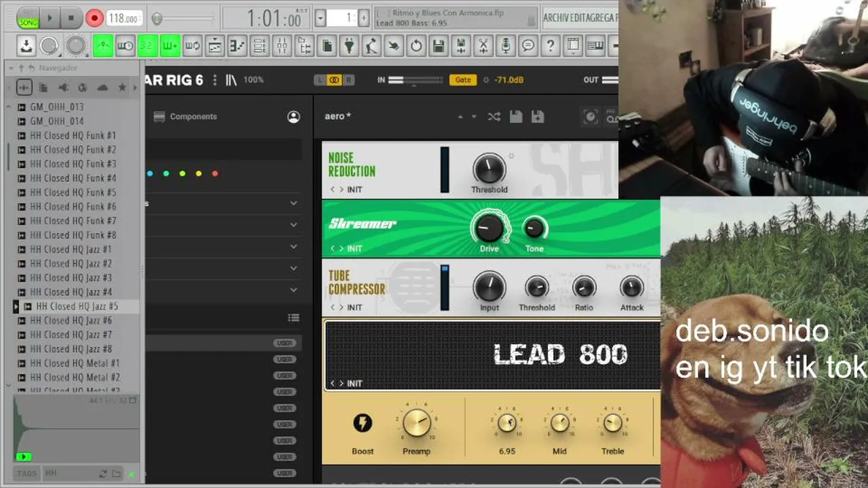The image size is (868, 488).
Task: Stop playback with the Stop button
Action: pos(71,18)
